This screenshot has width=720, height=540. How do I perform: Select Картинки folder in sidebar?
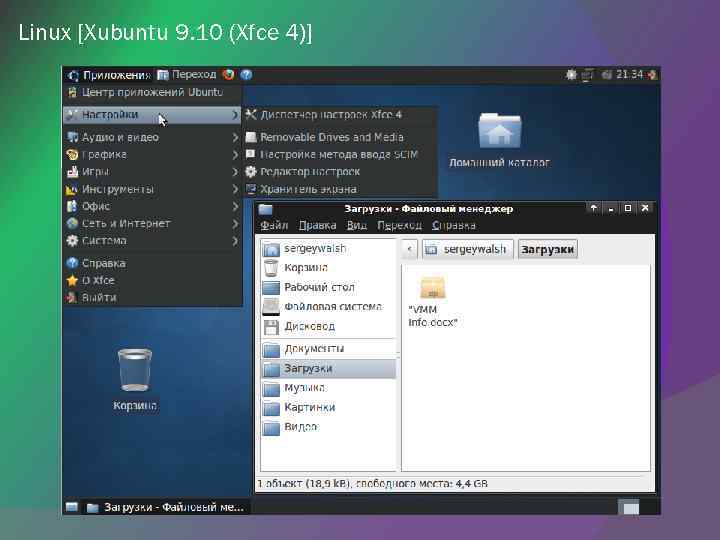click(328, 407)
